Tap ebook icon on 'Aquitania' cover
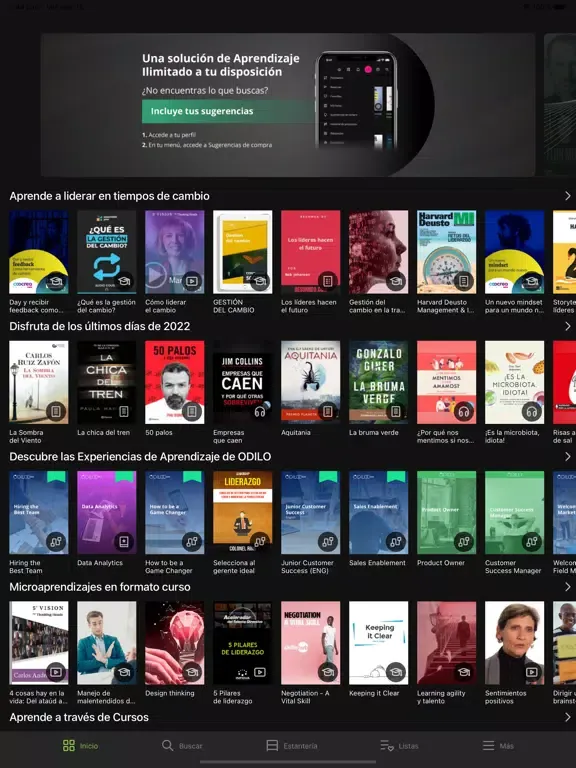 [328, 411]
